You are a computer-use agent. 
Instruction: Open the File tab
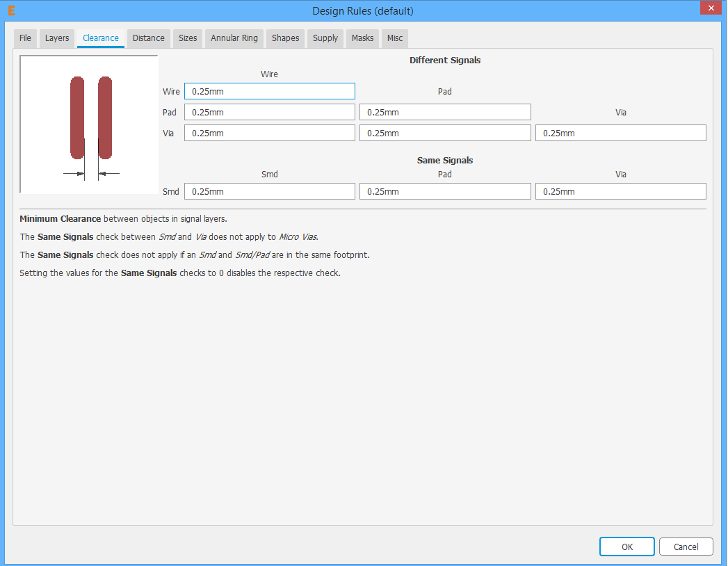coord(25,38)
